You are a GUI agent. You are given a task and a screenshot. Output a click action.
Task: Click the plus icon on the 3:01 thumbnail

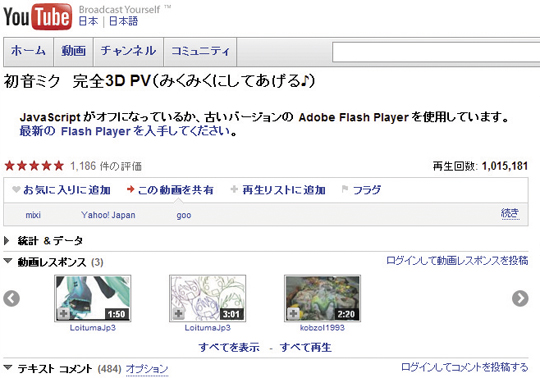pos(178,314)
